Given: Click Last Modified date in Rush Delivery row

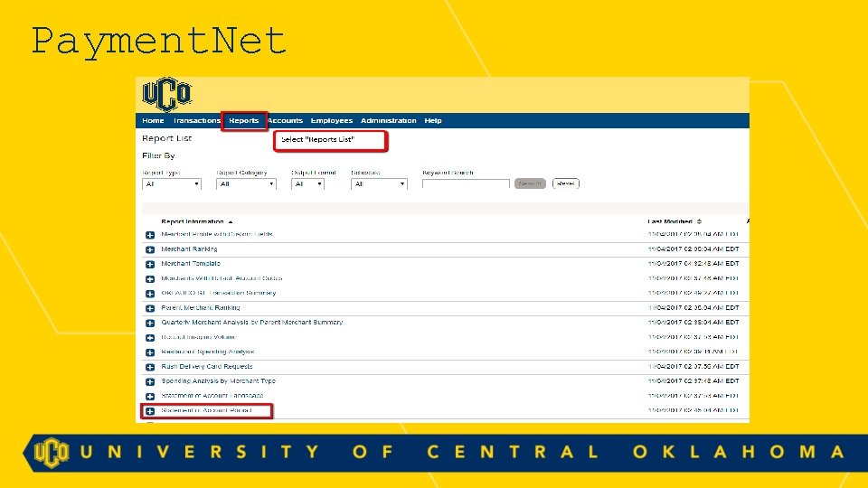Looking at the screenshot, I should coord(693,366).
